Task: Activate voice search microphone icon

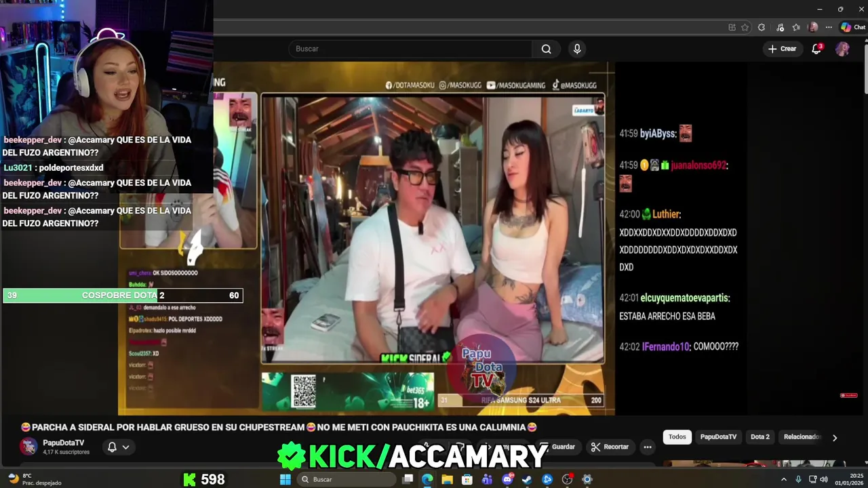Action: tap(577, 49)
